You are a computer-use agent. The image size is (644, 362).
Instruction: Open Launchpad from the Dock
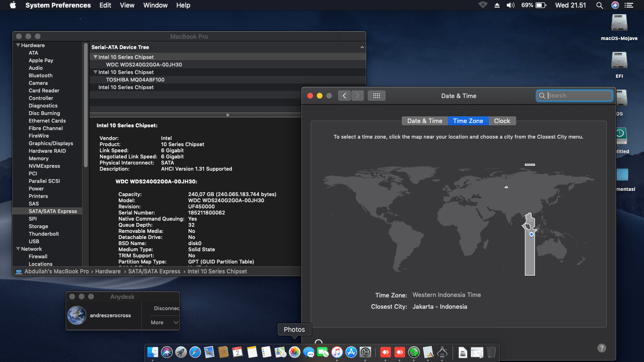tap(181, 353)
